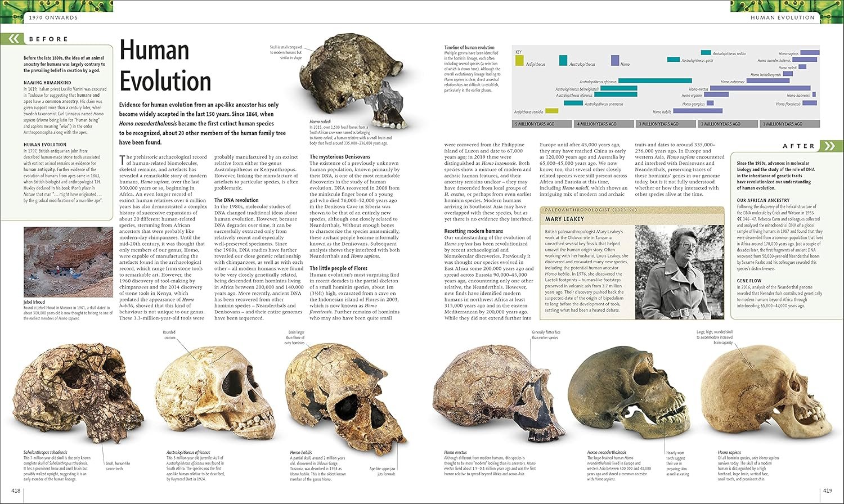Click the purple Homo key swatch

click(615, 60)
